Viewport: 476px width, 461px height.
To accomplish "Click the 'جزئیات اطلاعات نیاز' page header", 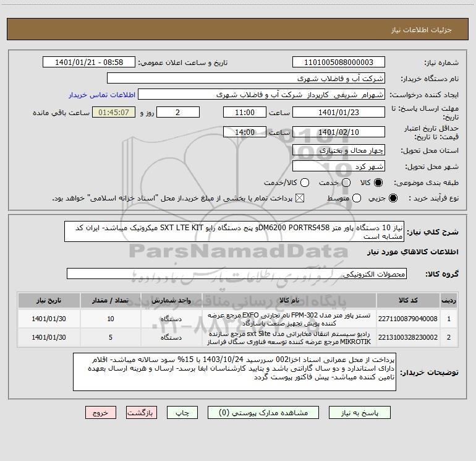I will point(421,30).
